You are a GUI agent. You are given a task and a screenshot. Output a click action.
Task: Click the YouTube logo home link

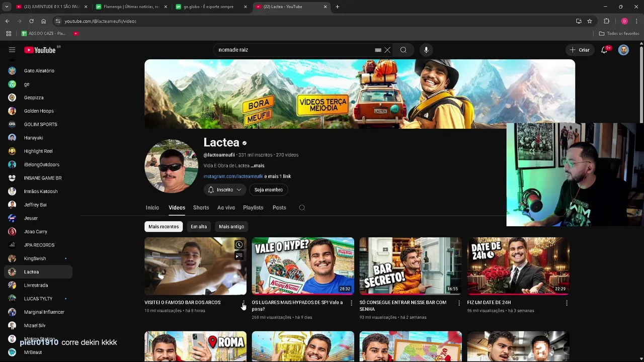point(40,50)
